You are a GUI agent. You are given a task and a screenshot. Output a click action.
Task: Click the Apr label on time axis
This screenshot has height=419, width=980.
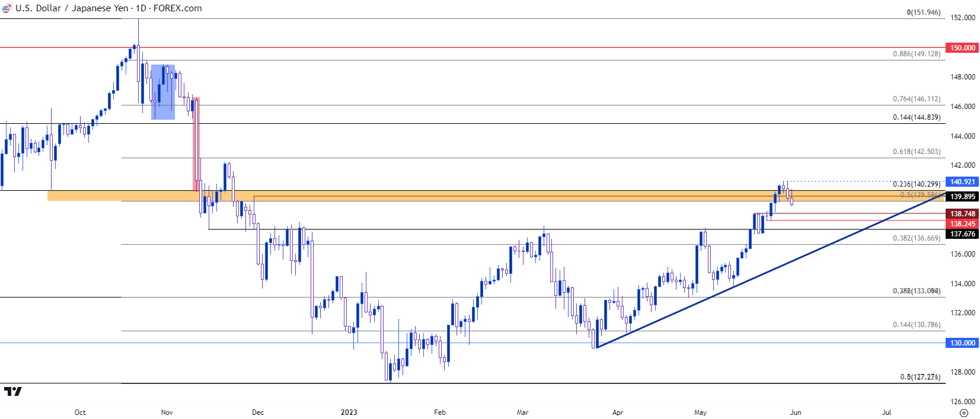coord(618,412)
